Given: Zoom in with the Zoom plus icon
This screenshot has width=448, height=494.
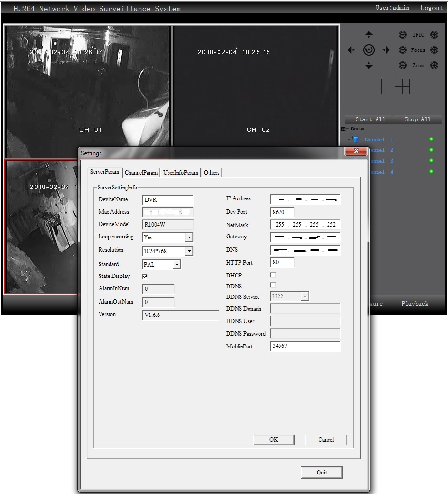Looking at the screenshot, I should click(x=434, y=66).
